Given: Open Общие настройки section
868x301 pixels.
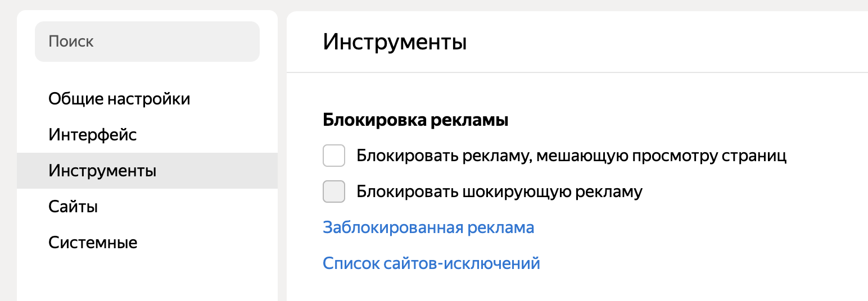Looking at the screenshot, I should pos(119,99).
